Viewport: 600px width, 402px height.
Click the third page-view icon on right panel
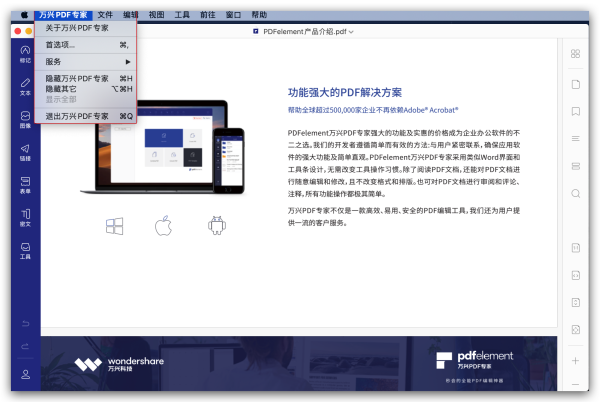[x=576, y=302]
